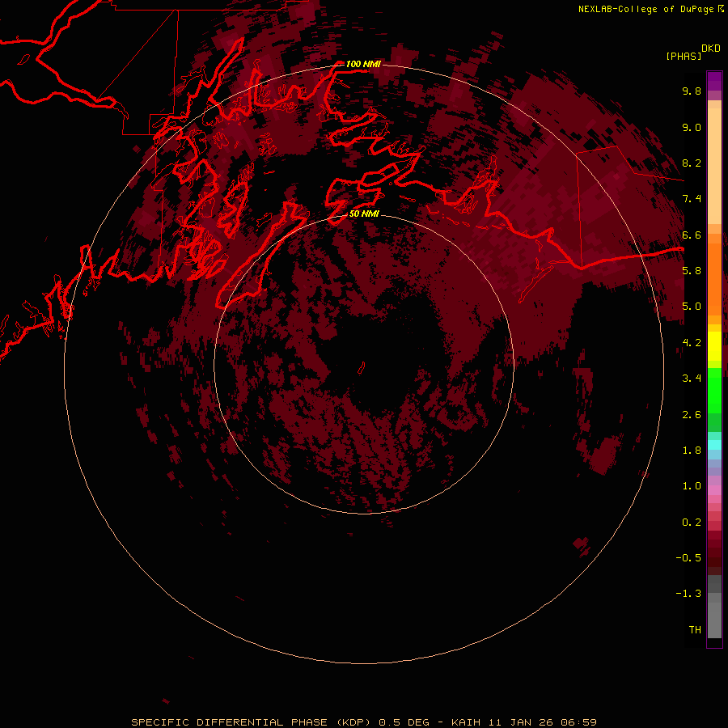The image size is (728, 728).
Task: Click the 7.4 value on the color scale
Action: coord(692,199)
